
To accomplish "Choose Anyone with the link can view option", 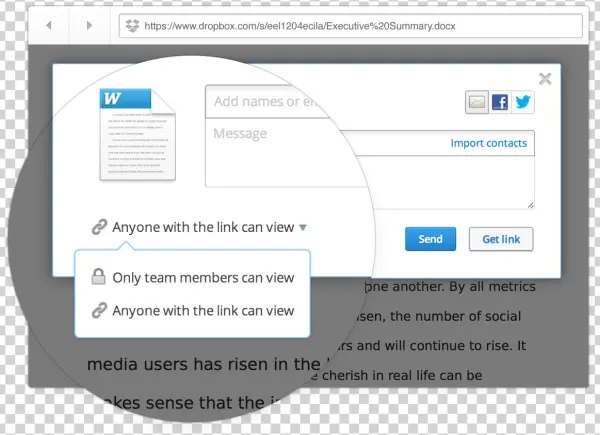I will pyautogui.click(x=203, y=310).
